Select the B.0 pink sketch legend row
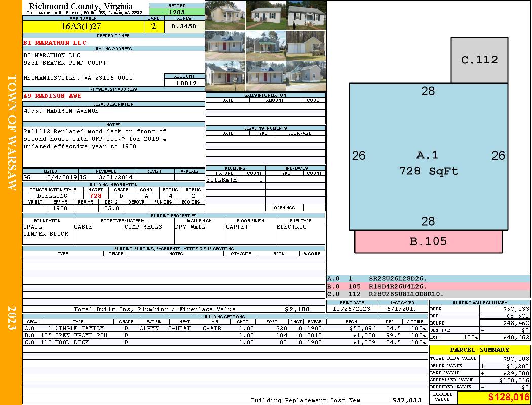This screenshot has height=405, width=532. [x=428, y=287]
